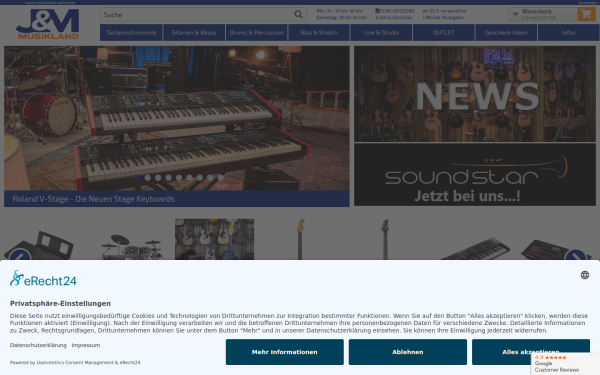Image resolution: width=600 pixels, height=375 pixels.
Task: Click the next arrow on product carousel
Action: click(x=576, y=255)
